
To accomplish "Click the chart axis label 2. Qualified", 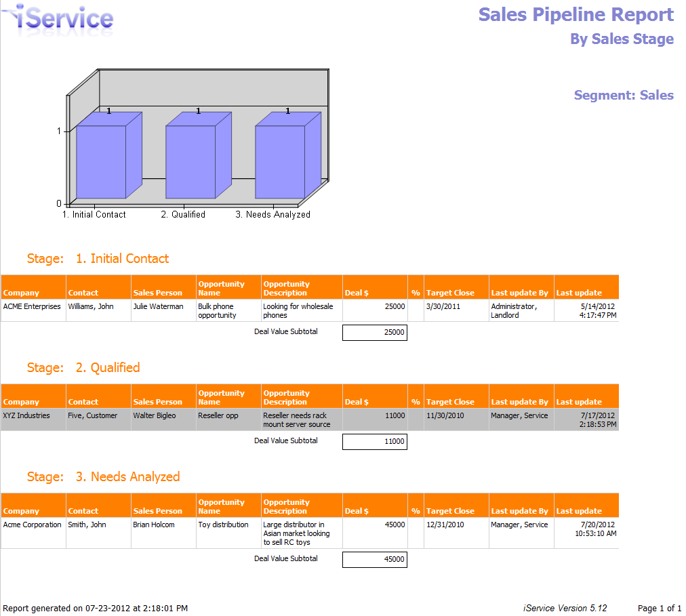I will (x=183, y=214).
